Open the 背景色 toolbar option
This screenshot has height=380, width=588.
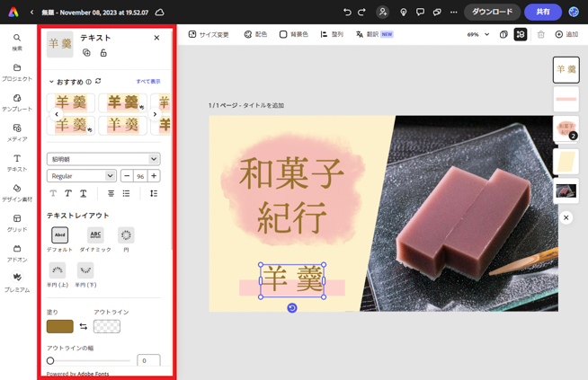(x=293, y=34)
